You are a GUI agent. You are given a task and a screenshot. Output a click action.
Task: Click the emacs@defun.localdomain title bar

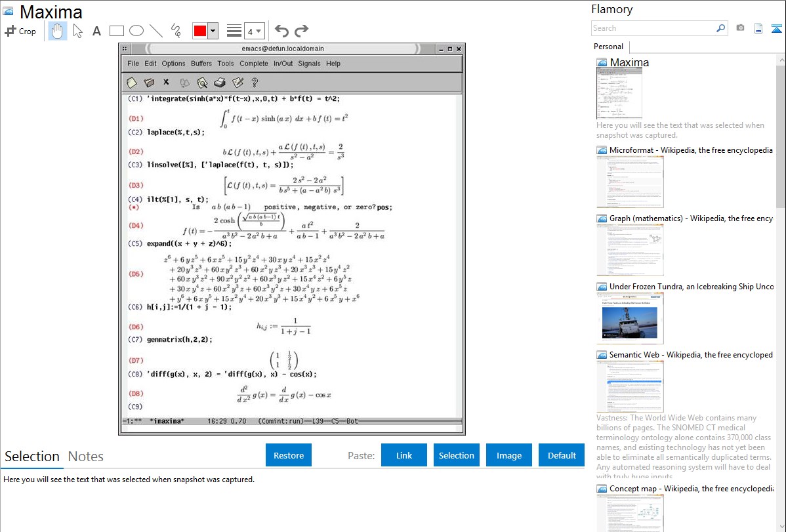(283, 49)
